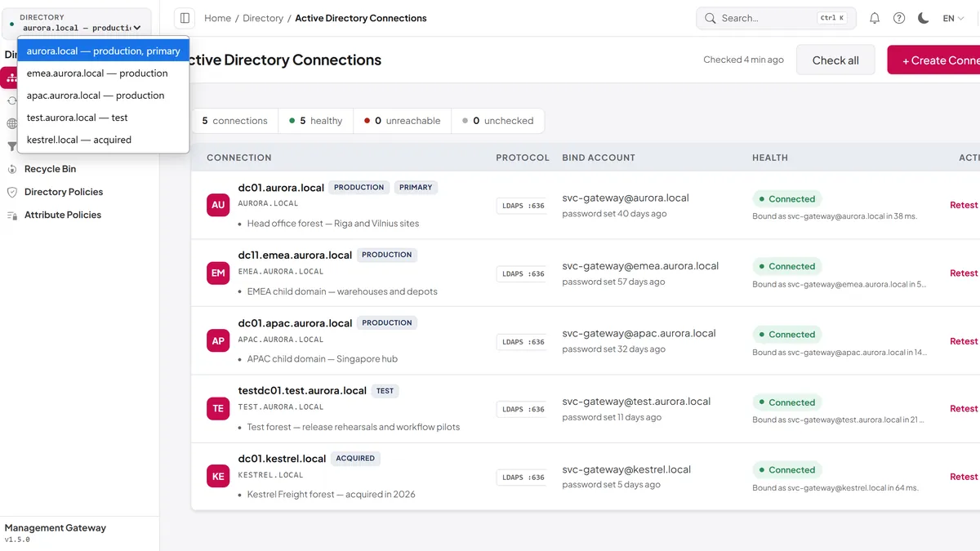
Task: Click the Ctrl K shortcut hint in Search
Action: pos(832,18)
